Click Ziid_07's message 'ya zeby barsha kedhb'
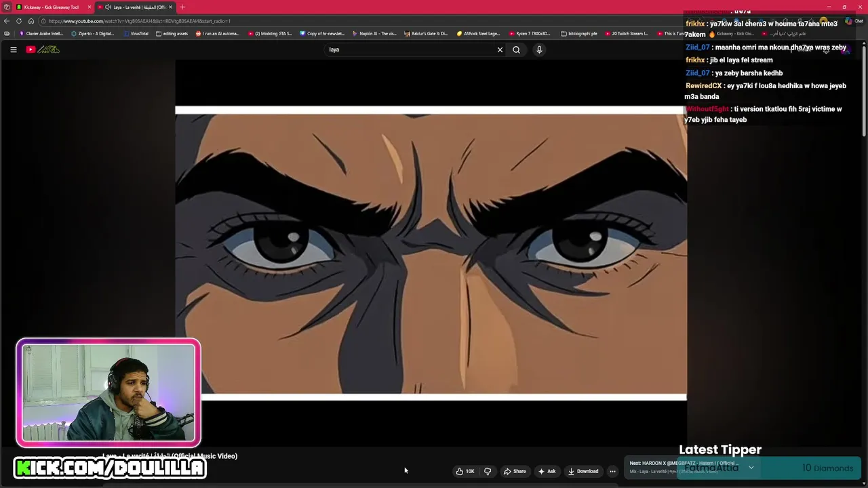Viewport: 868px width, 488px height. tap(749, 73)
